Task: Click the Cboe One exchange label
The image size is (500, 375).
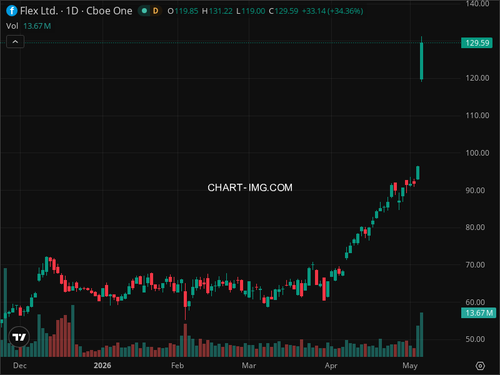Action: [109, 11]
